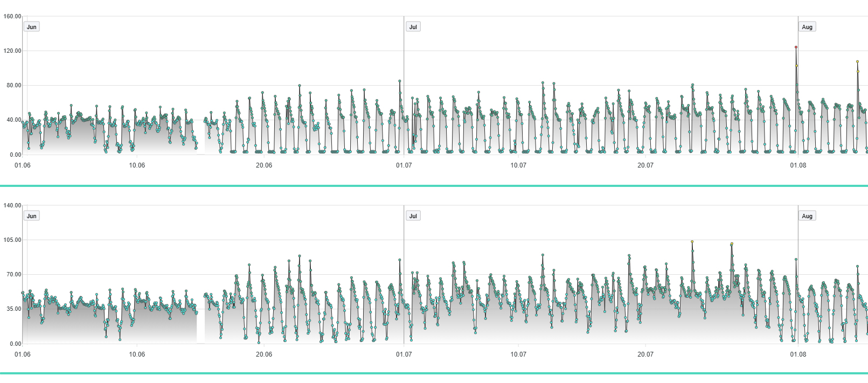This screenshot has height=383, width=868.
Task: Click the 10.06 date label under bottom chart
Action: [137, 354]
